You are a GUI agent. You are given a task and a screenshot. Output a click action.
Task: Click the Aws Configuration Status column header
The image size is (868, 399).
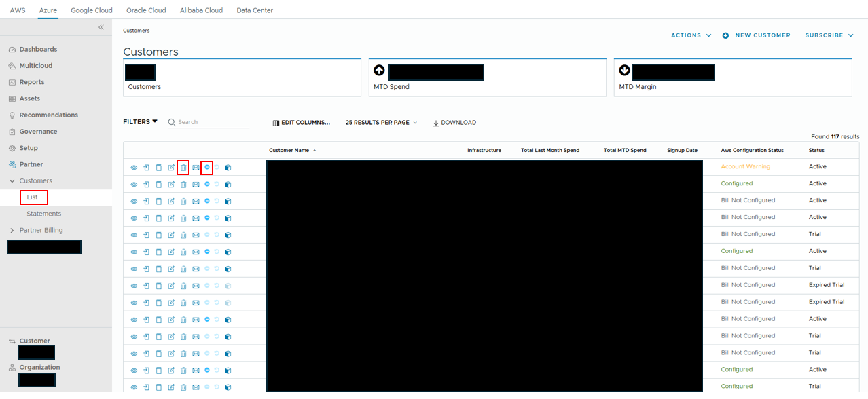tap(753, 151)
